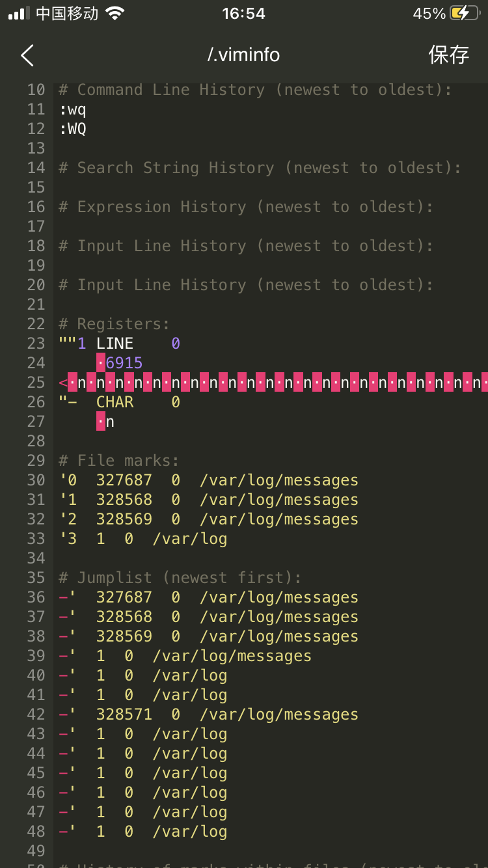Tap the /.viminfo title

coord(243,55)
